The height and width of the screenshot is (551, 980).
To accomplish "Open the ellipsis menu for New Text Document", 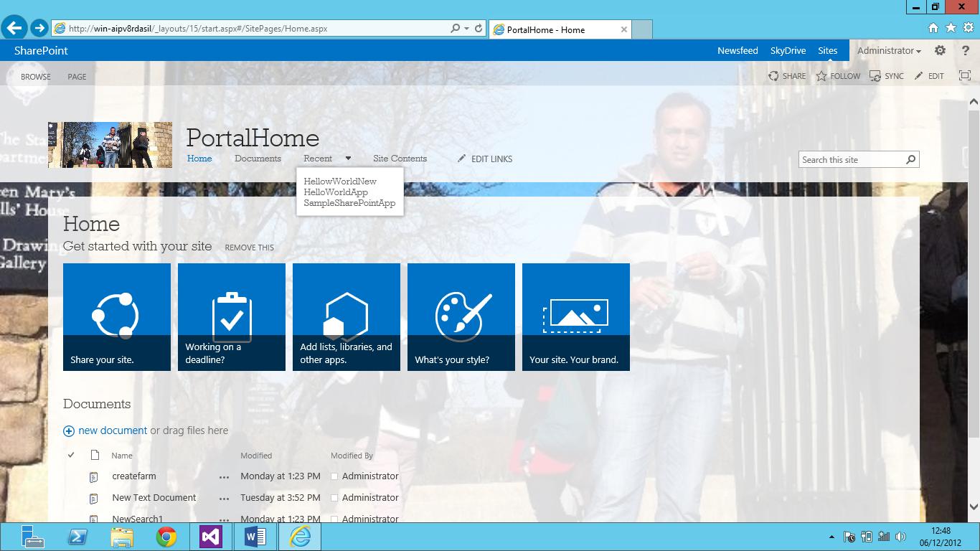I will coord(224,499).
